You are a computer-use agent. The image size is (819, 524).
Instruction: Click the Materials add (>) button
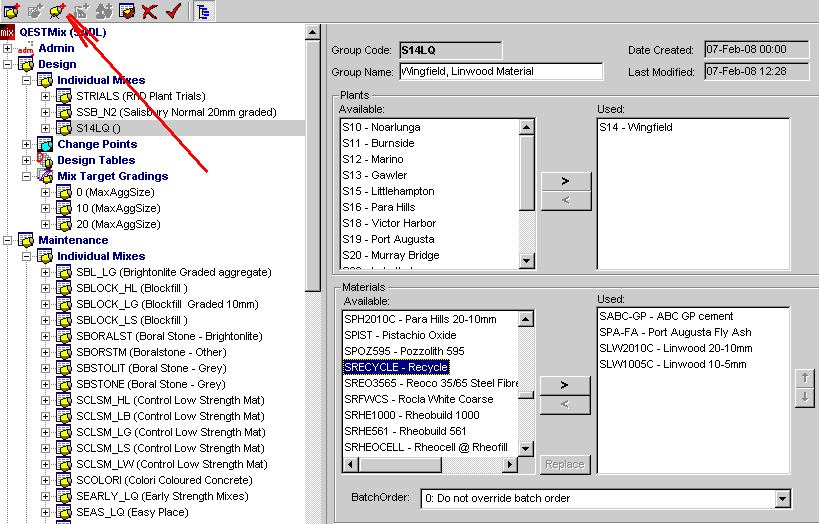[x=565, y=384]
